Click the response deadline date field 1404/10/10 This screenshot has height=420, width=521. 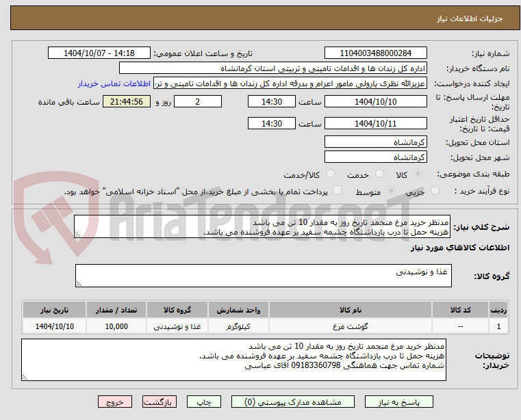pos(375,102)
